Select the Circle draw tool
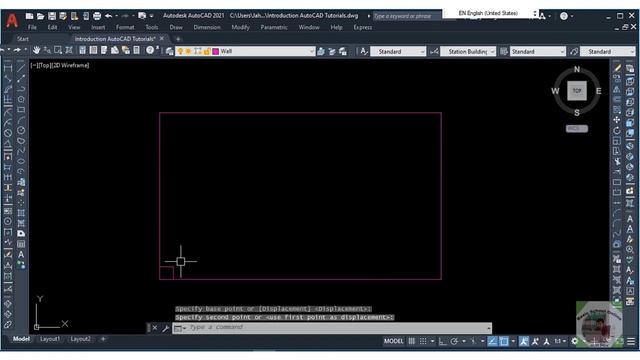 (x=21, y=131)
